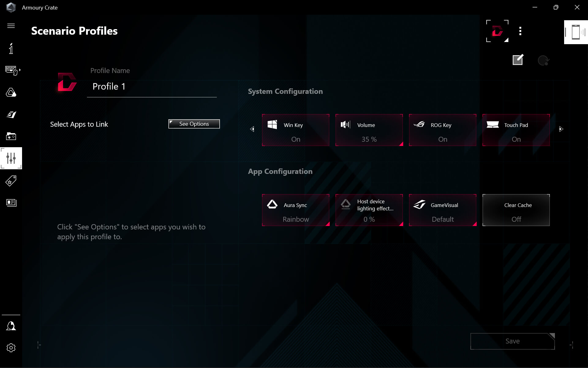Select the GameVisual icon in App Configuration

[419, 205]
